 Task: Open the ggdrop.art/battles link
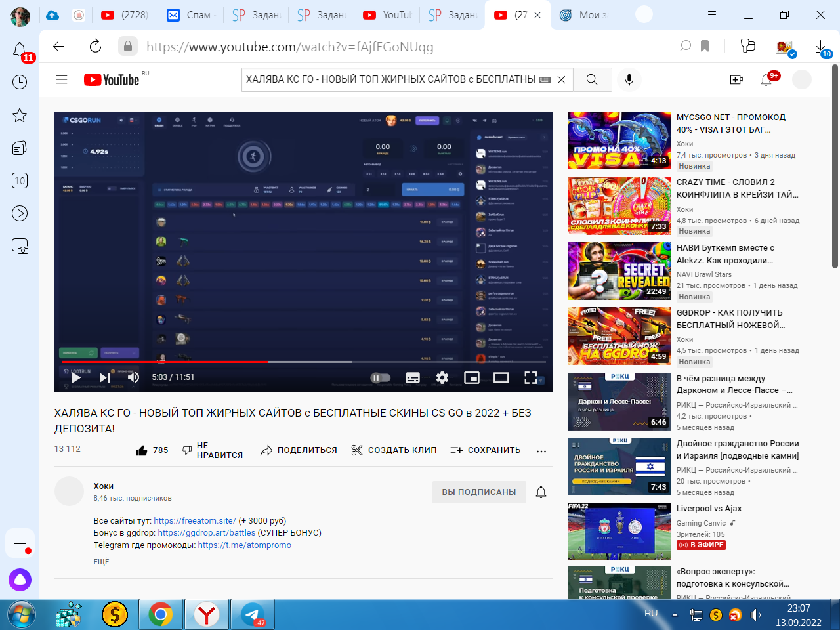pyautogui.click(x=207, y=533)
